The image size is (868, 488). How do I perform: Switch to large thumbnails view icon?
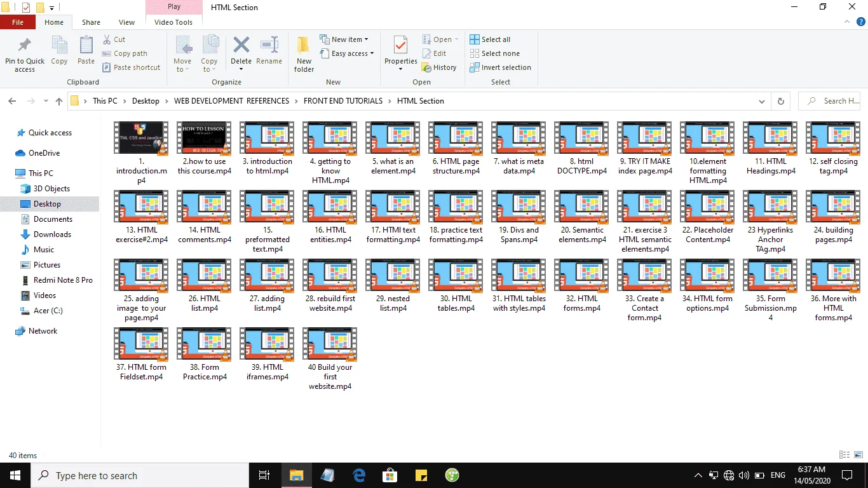click(857, 455)
